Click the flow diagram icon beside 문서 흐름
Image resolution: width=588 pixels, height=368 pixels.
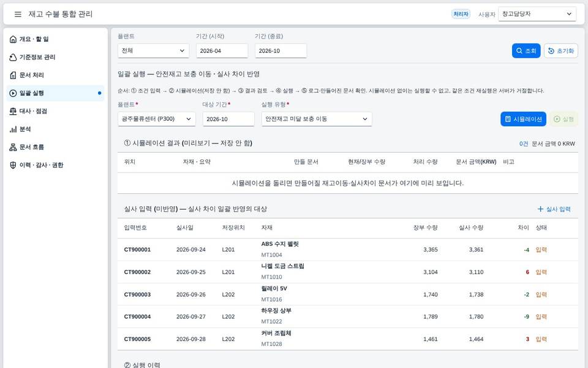[13, 147]
